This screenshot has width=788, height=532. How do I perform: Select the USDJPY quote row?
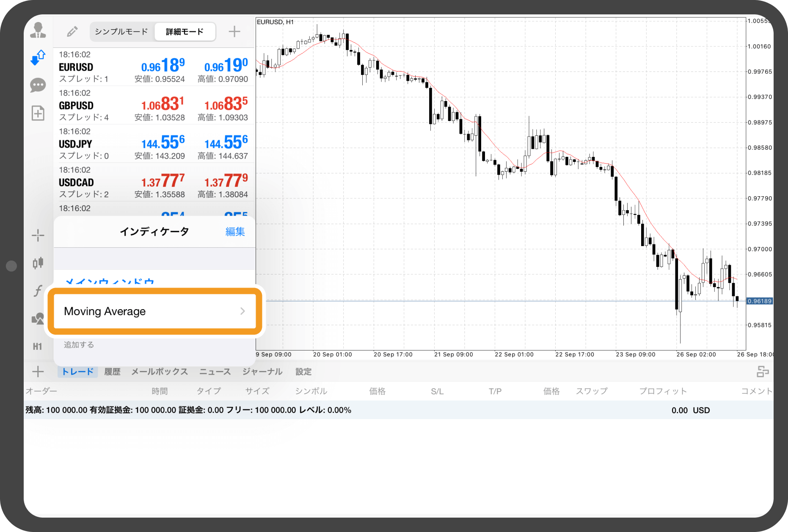point(154,144)
